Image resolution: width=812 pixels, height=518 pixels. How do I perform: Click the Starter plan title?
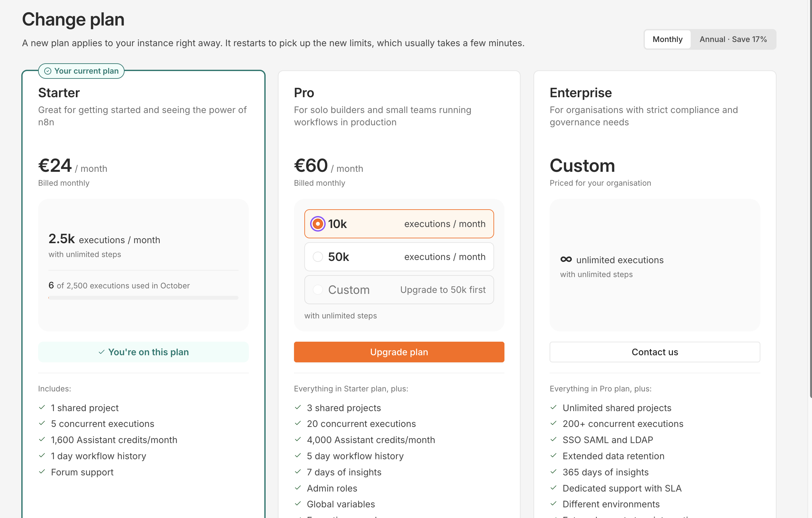point(59,93)
